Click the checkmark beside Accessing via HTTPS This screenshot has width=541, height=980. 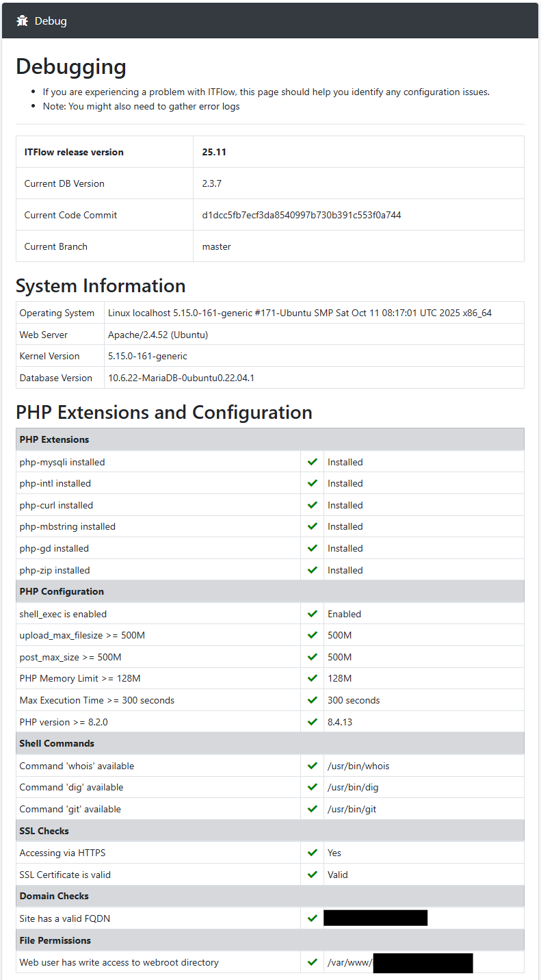tap(313, 853)
